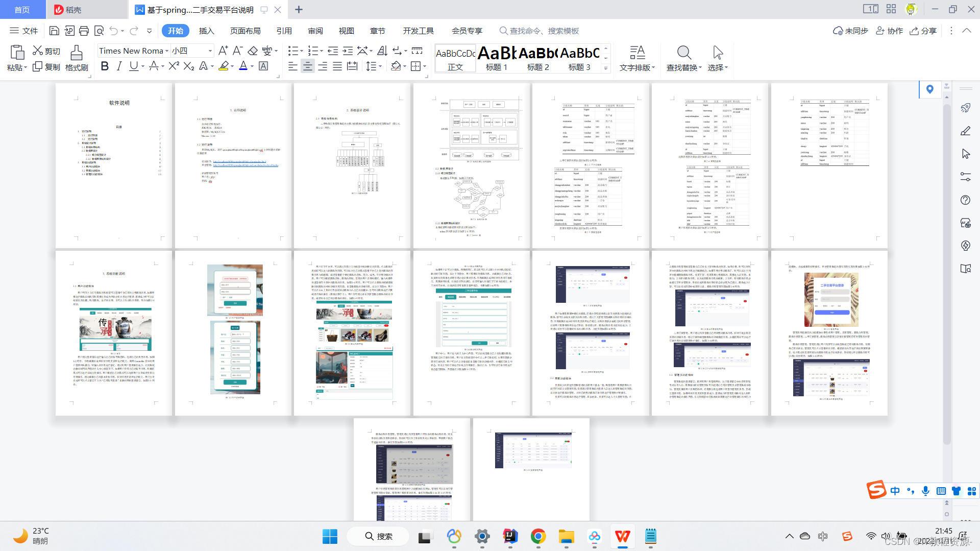Click the Paste icon

17,52
